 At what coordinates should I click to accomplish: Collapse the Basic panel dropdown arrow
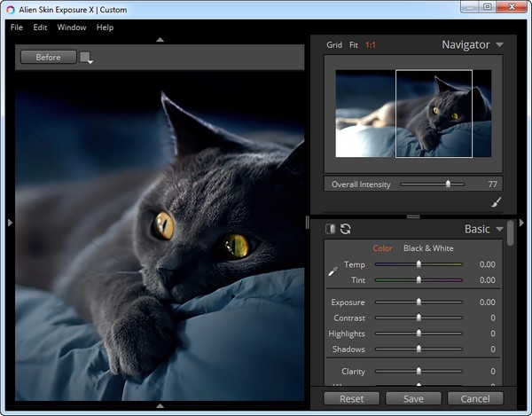(500, 230)
